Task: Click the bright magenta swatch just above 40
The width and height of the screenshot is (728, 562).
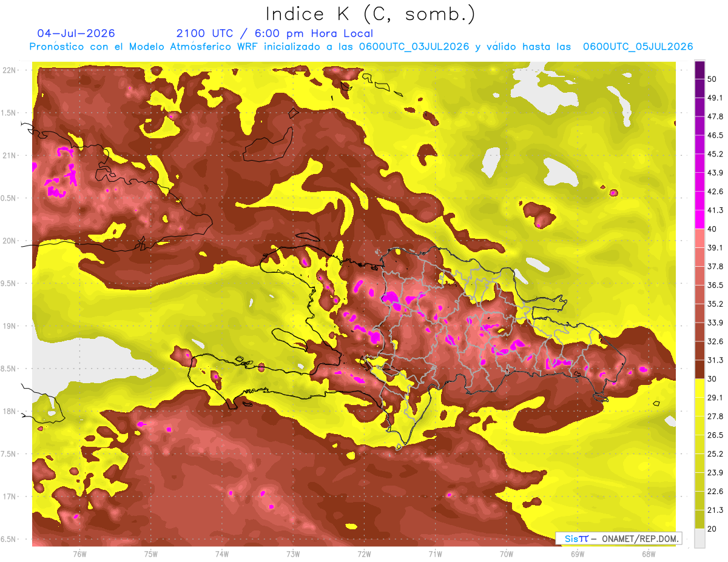Action: click(699, 219)
